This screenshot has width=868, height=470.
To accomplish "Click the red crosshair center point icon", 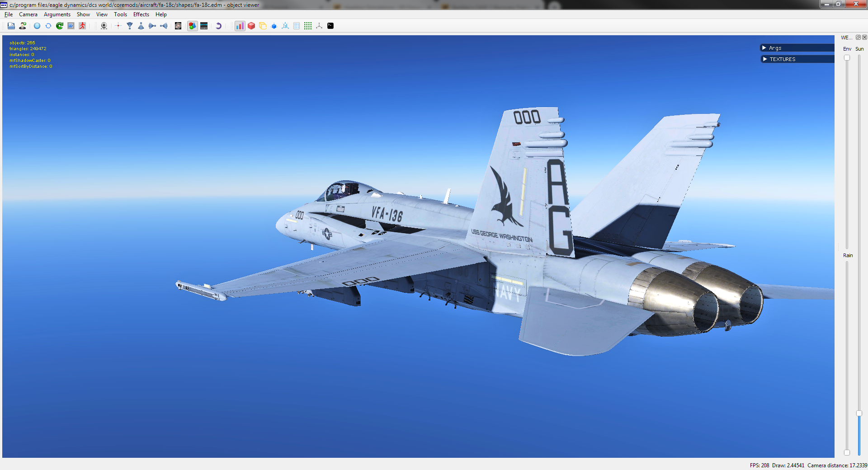I will 118,26.
